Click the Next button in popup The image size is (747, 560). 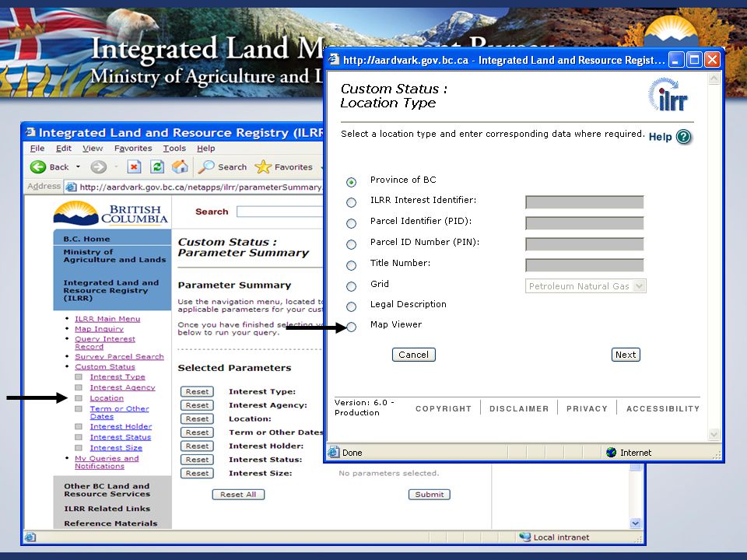pyautogui.click(x=626, y=355)
